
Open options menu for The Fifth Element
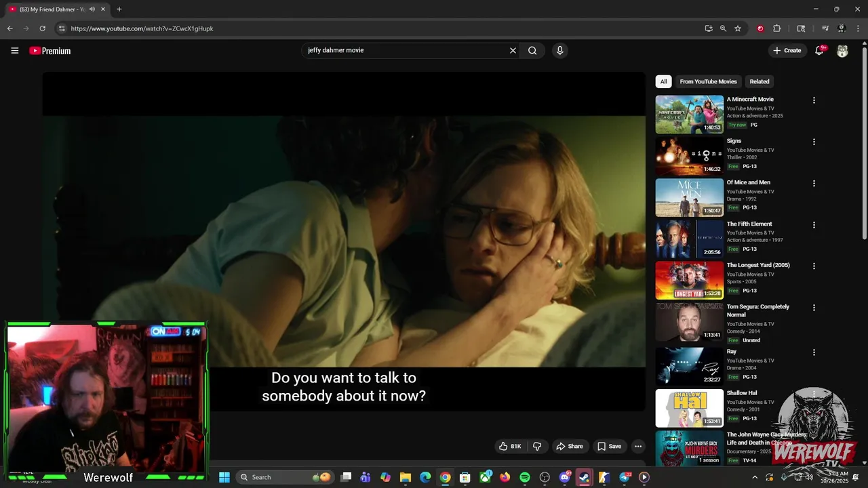tap(814, 225)
